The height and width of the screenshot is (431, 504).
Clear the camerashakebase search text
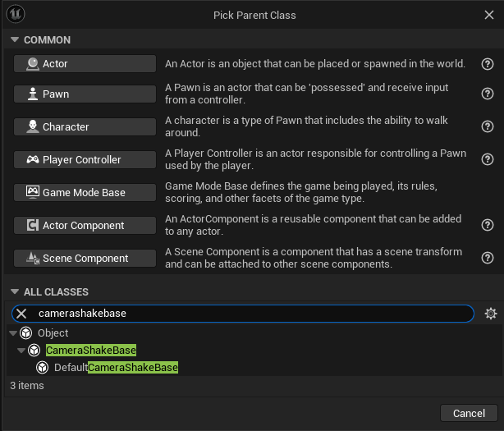coord(21,314)
